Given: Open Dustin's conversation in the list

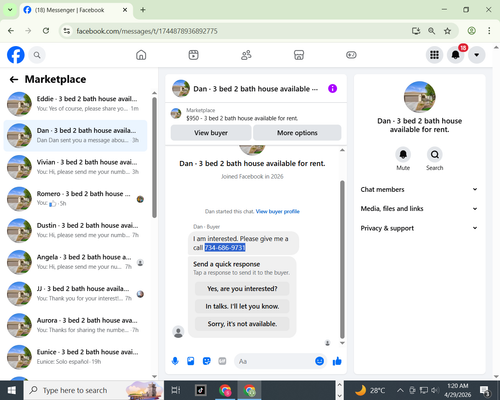Looking at the screenshot, I should click(x=75, y=230).
